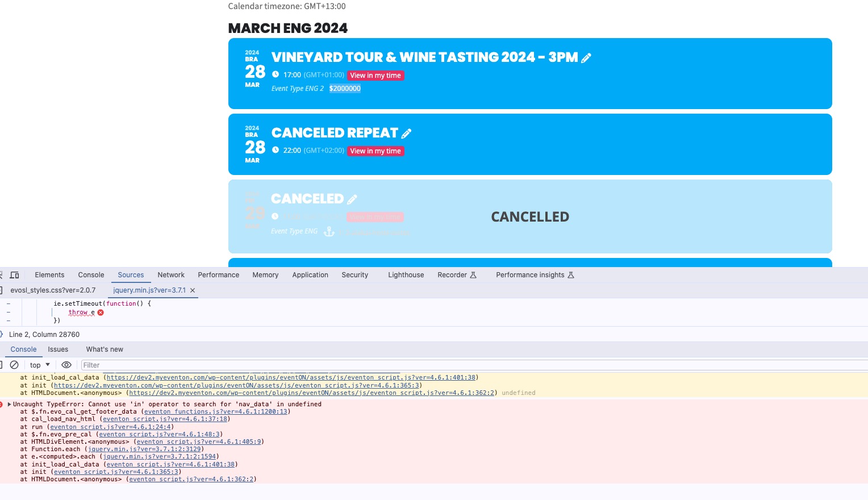This screenshot has height=500, width=868.
Task: Click the red error marker after throw e
Action: pos(101,312)
